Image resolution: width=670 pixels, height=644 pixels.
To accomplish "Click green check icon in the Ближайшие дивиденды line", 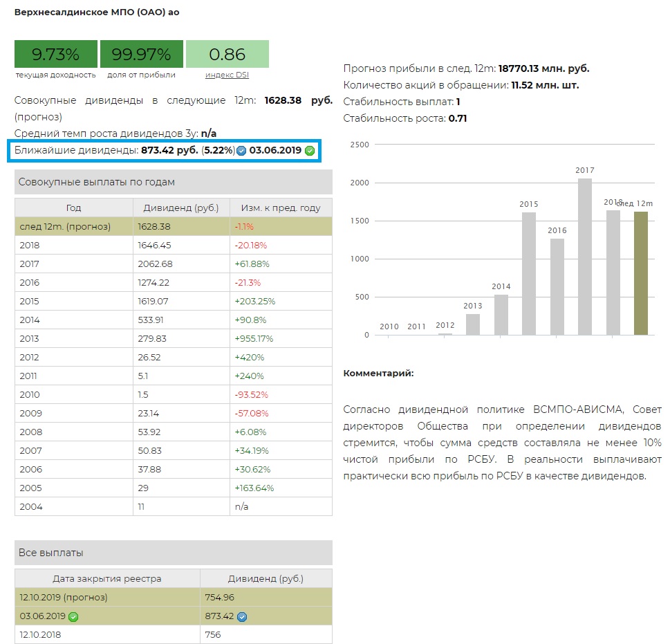I will [x=309, y=151].
